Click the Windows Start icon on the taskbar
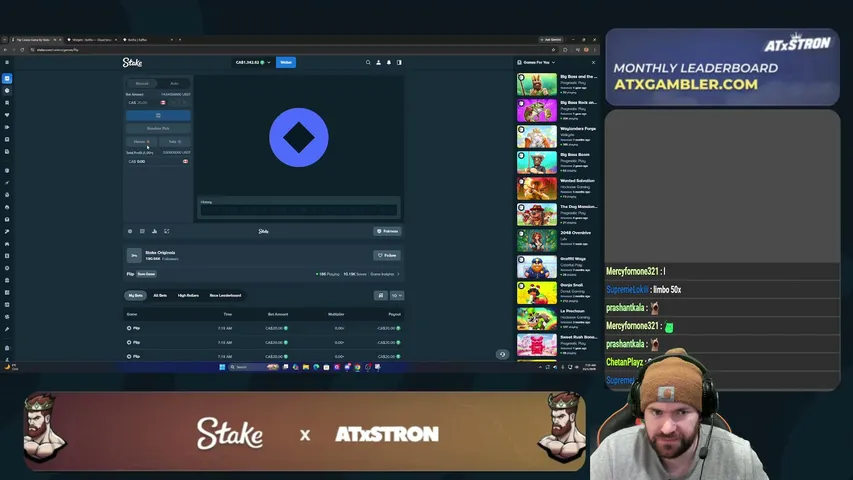The width and height of the screenshot is (853, 480). coord(222,367)
